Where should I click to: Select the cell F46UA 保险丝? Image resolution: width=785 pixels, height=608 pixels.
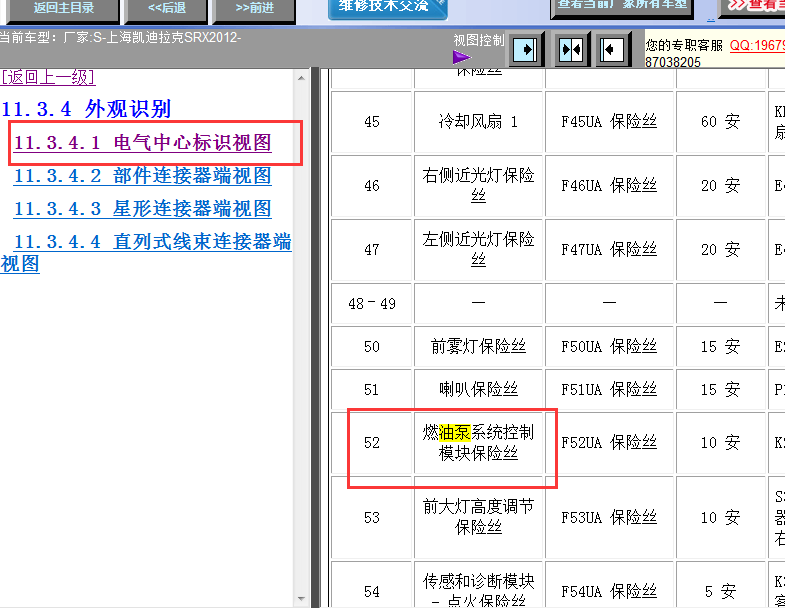(609, 186)
